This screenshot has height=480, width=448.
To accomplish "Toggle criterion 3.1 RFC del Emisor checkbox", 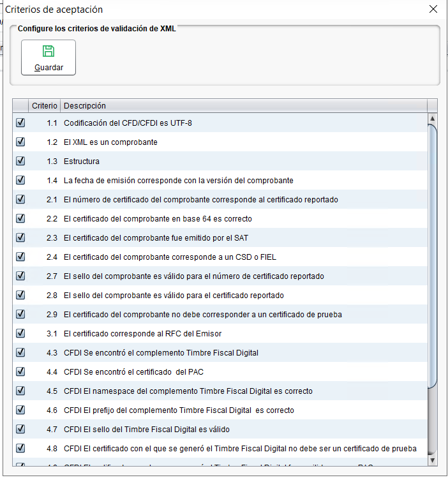I will click(20, 333).
